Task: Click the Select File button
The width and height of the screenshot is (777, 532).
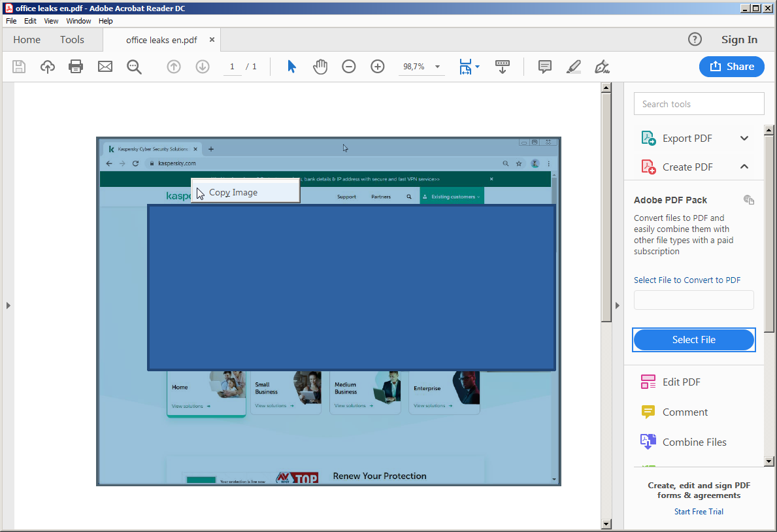Action: click(x=693, y=340)
